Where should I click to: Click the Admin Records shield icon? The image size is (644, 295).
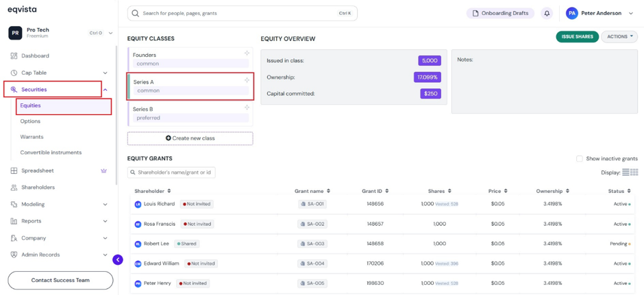tap(14, 255)
